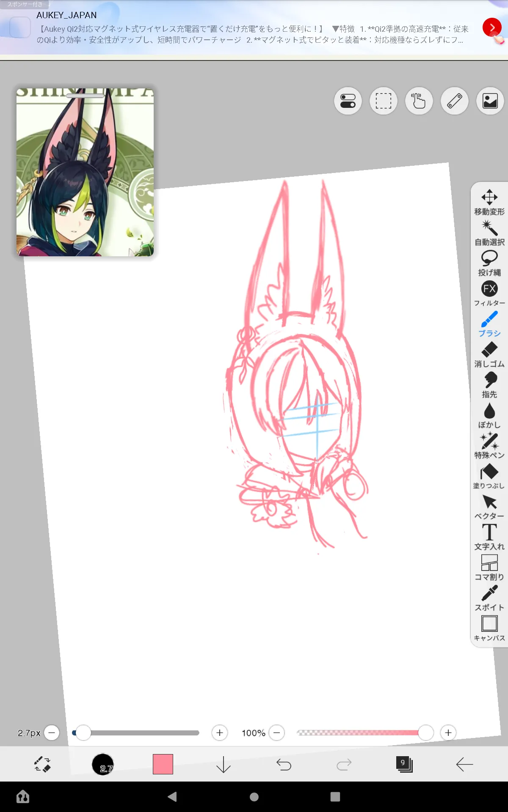Tap the Android back navigation button

(172, 797)
